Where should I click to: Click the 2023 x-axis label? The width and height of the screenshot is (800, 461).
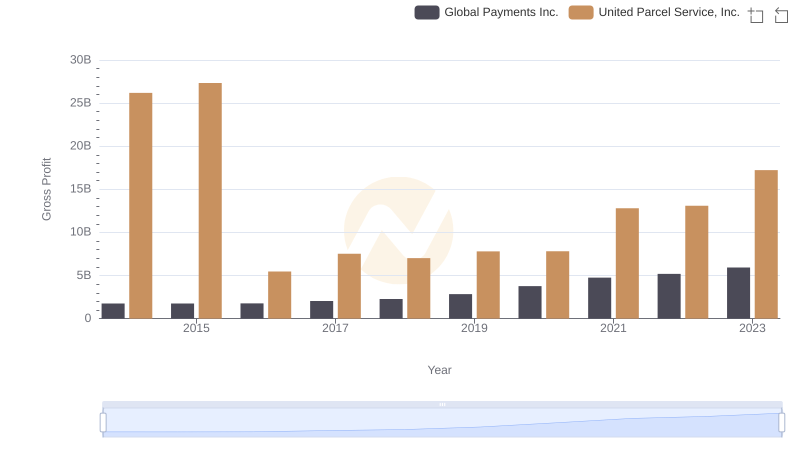(x=752, y=328)
